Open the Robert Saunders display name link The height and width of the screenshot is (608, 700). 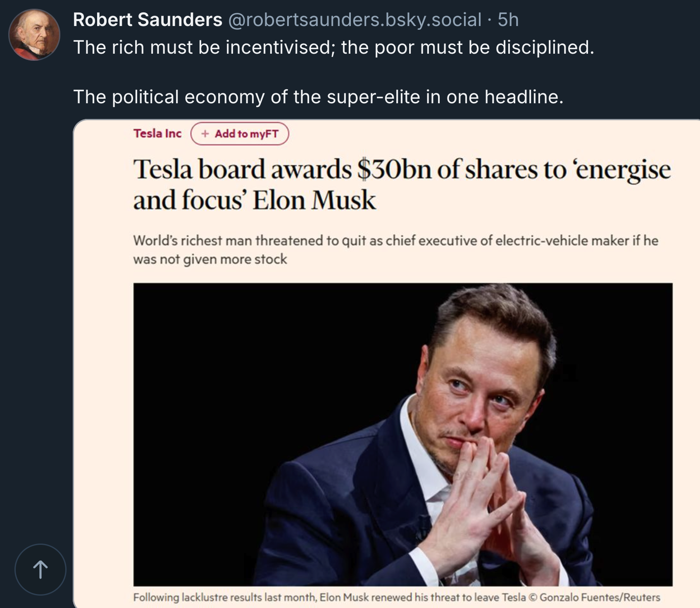coord(148,20)
